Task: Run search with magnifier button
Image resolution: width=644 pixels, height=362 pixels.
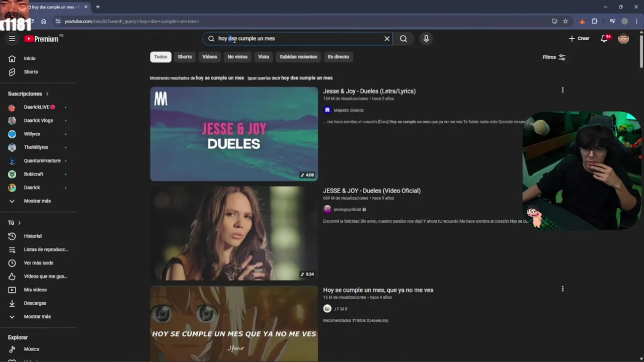Action: pos(404,39)
